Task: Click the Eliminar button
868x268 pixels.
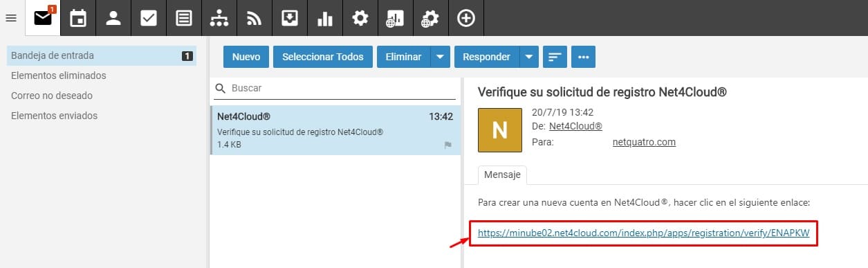Action: coord(404,57)
